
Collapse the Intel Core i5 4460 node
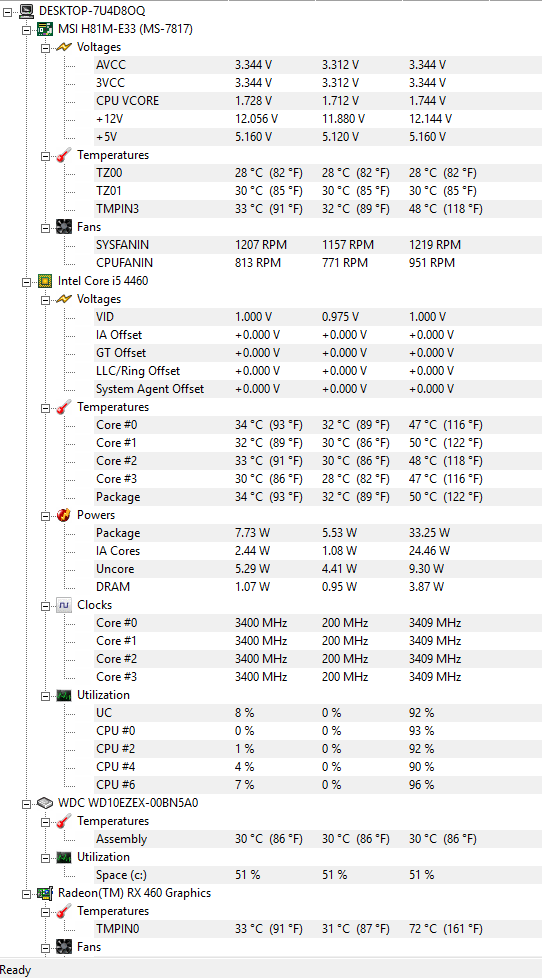[26, 282]
